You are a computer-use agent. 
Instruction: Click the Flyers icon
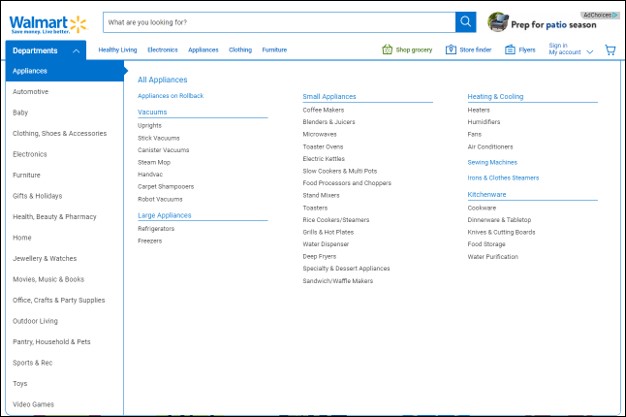pos(510,50)
